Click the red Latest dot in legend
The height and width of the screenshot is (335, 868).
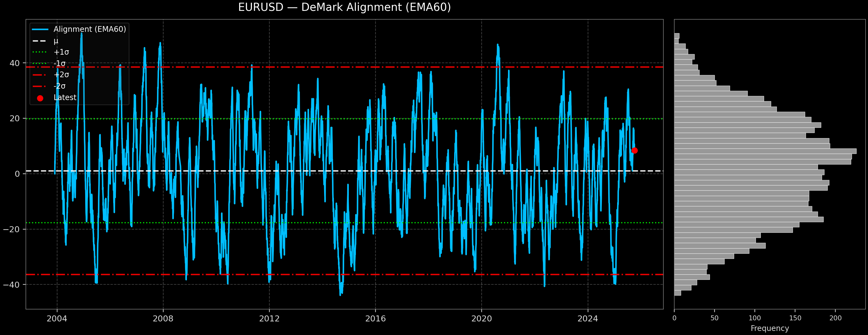tap(40, 98)
